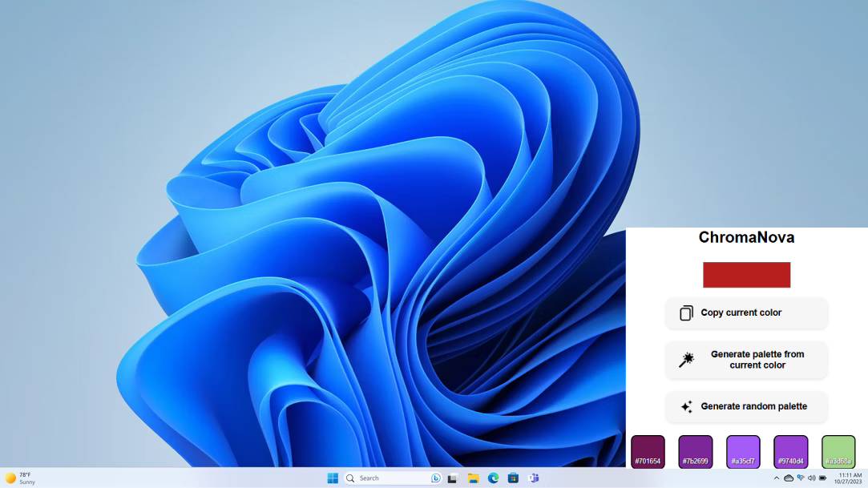Click the OneDrive cloud tray icon
868x488 pixels.
pyautogui.click(x=789, y=478)
